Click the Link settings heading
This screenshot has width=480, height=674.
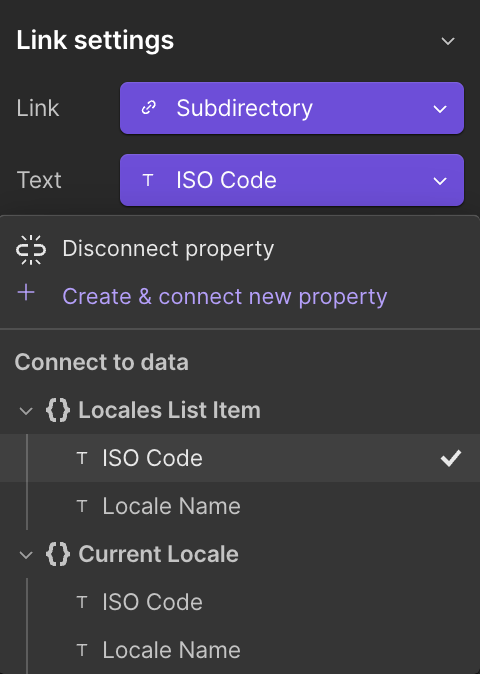tap(95, 40)
